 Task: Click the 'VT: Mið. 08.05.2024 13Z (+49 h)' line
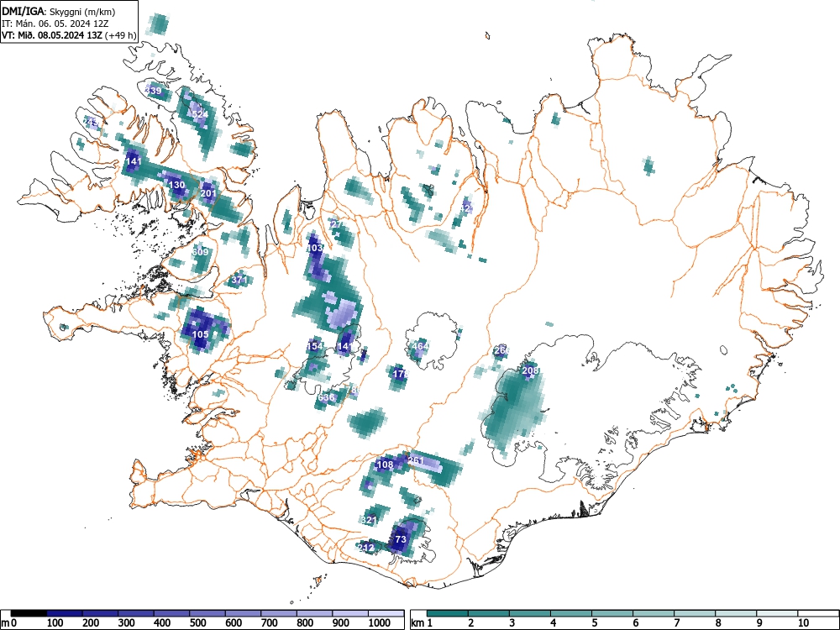[69, 35]
